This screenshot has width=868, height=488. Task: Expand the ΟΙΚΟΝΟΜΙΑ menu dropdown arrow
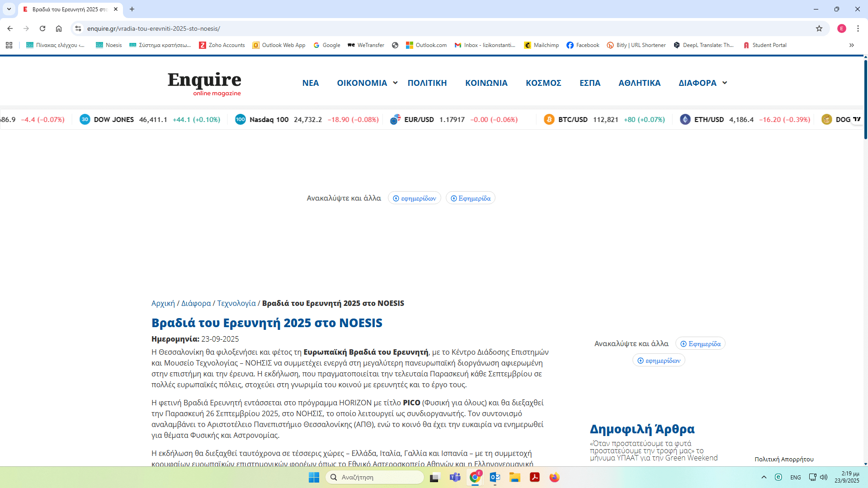pos(395,83)
